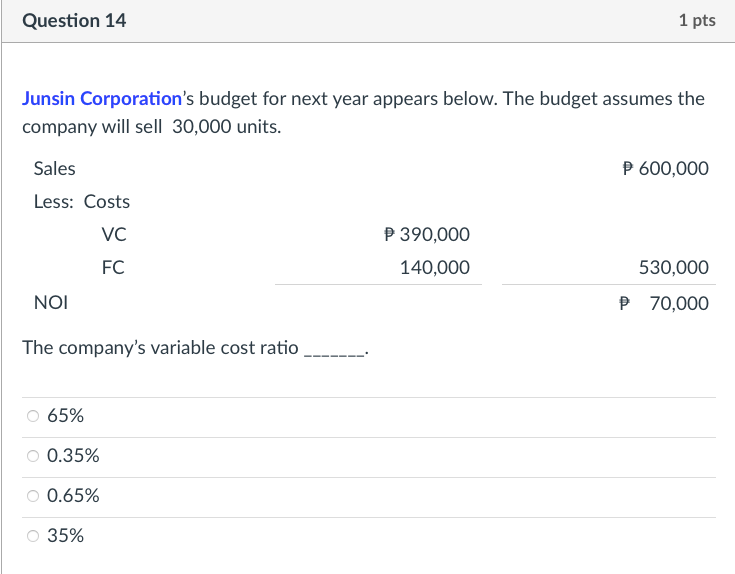The image size is (735, 574).
Task: Click the NOI value ₱ 70,000
Action: pos(664,304)
